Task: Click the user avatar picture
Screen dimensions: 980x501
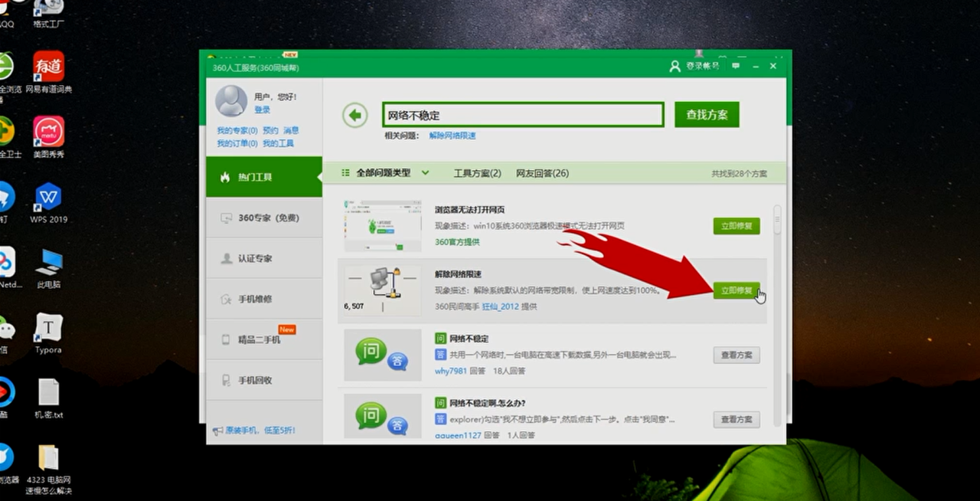Action: (x=231, y=101)
